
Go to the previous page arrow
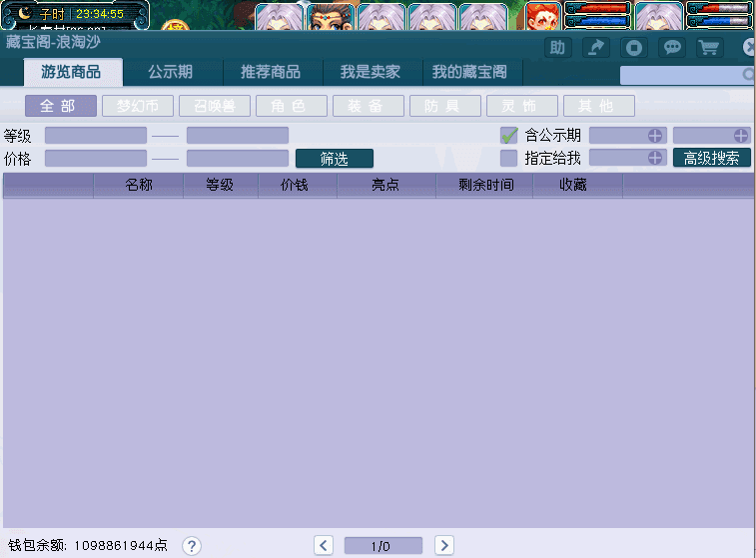(x=323, y=545)
